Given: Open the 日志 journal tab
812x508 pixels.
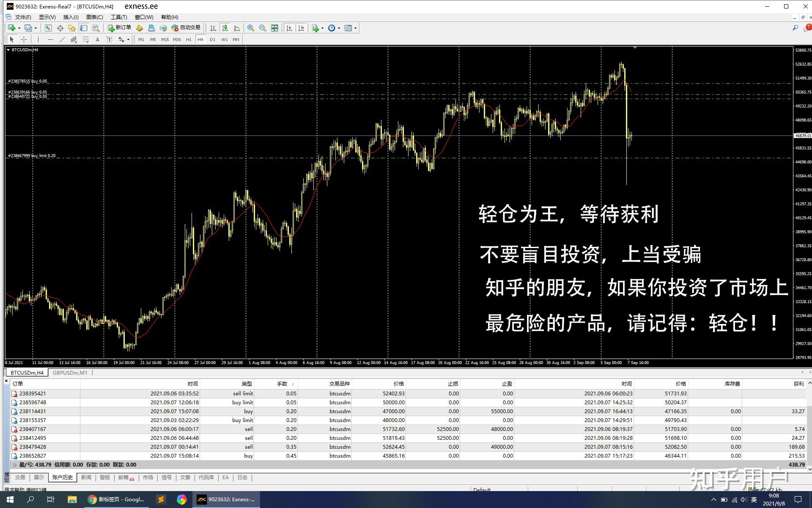Looking at the screenshot, I should (242, 478).
